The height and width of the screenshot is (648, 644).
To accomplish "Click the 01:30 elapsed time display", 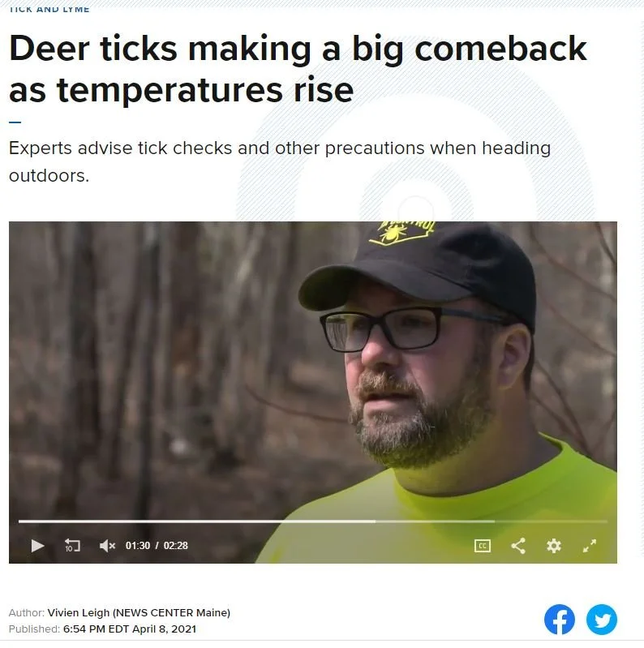I will click(138, 546).
